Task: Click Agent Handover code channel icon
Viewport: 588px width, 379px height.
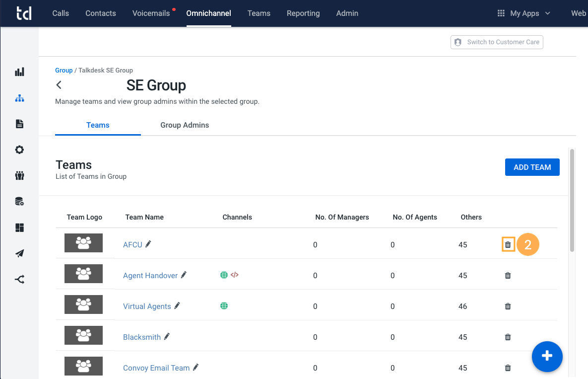Action: point(234,275)
